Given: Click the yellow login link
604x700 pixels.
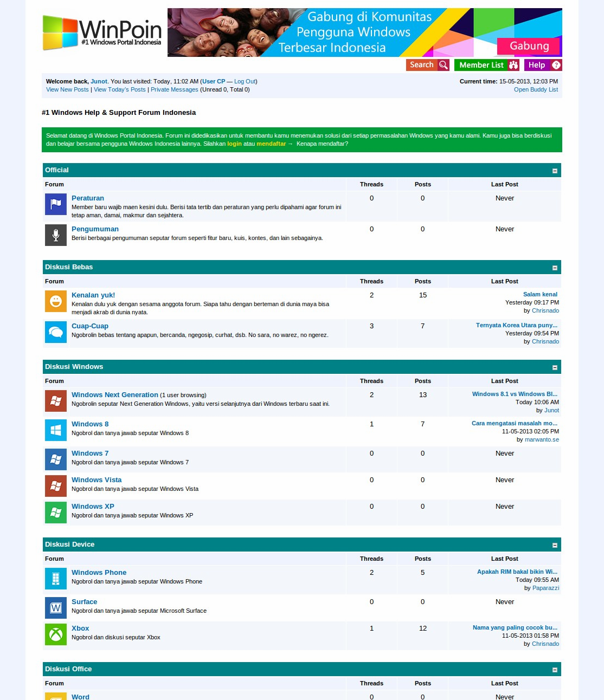Looking at the screenshot, I should pyautogui.click(x=234, y=144).
